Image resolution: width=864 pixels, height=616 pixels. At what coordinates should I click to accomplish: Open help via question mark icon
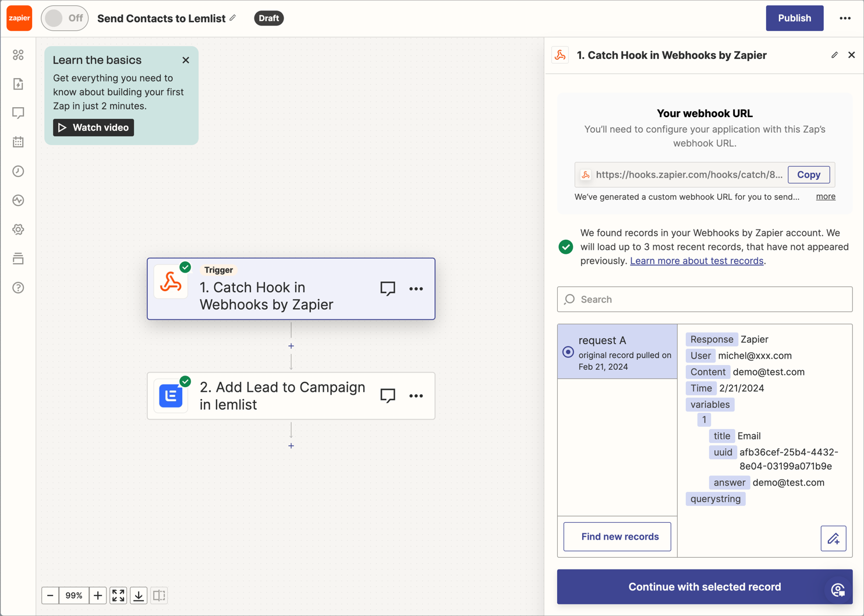[x=17, y=288]
